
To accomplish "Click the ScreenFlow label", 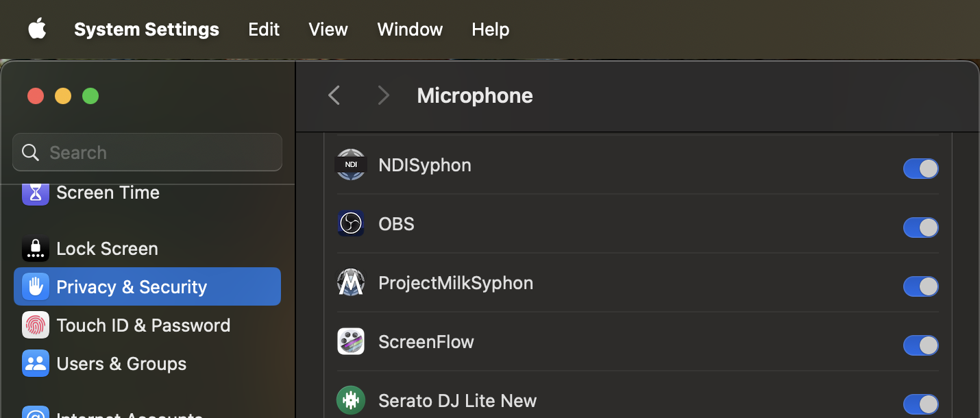I will 426,342.
